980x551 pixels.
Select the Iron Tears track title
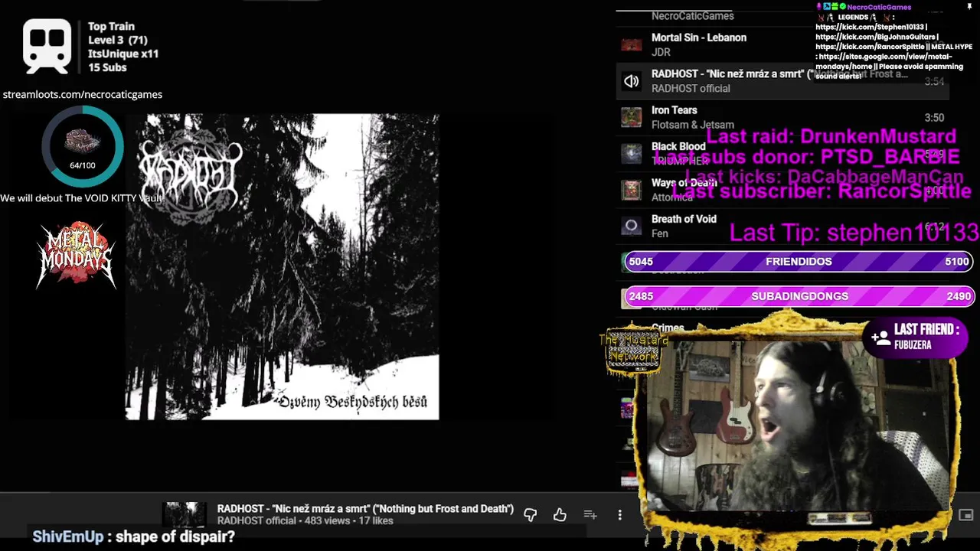(674, 110)
